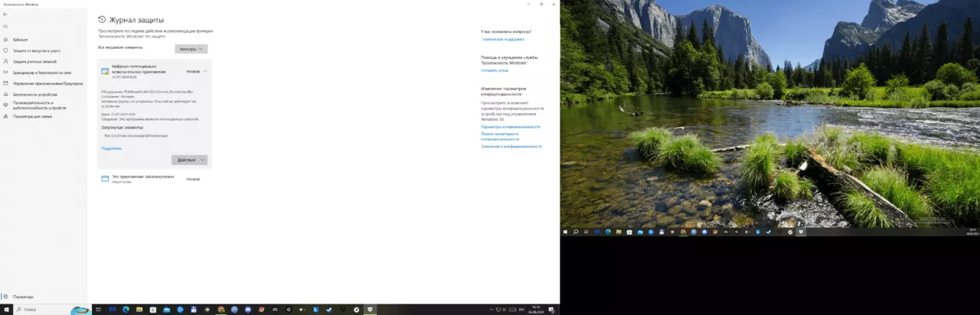Viewport: 980px width, 315px height.
Task: Click the heart icon for device health
Action: click(5, 106)
